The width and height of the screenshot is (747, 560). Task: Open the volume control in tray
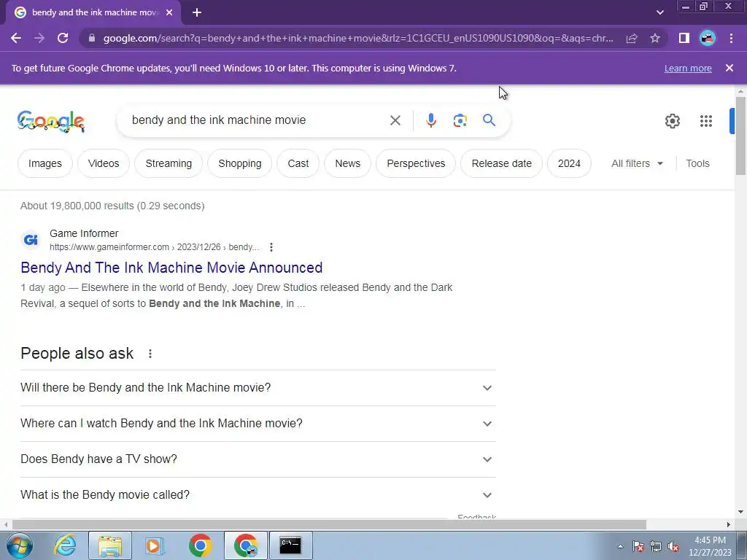click(x=673, y=547)
